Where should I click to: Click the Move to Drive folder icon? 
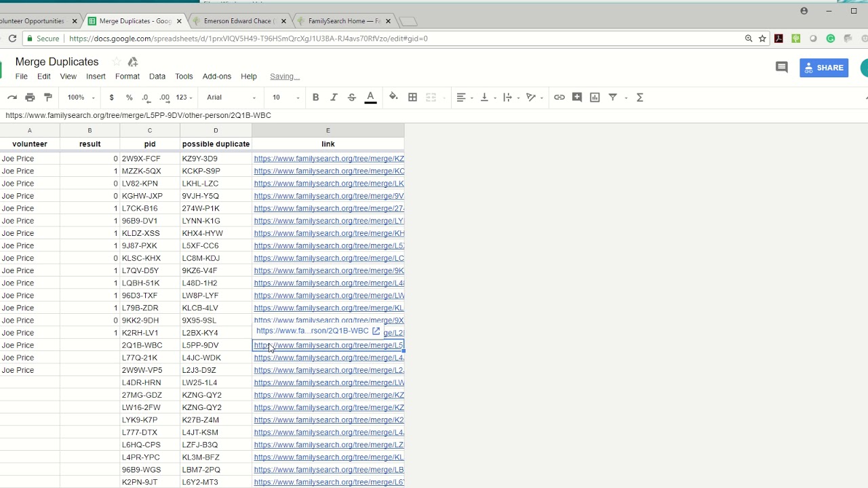coord(133,62)
